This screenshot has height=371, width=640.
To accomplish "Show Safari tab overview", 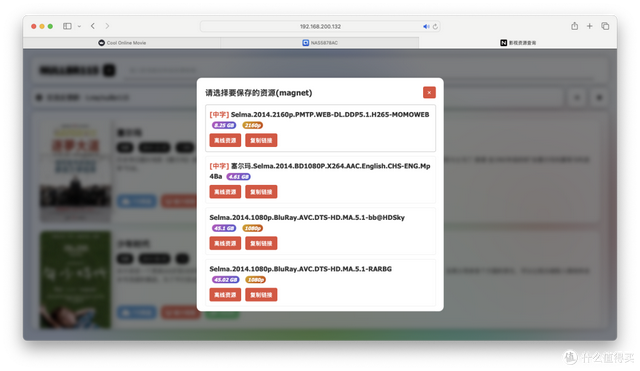I will tap(605, 26).
